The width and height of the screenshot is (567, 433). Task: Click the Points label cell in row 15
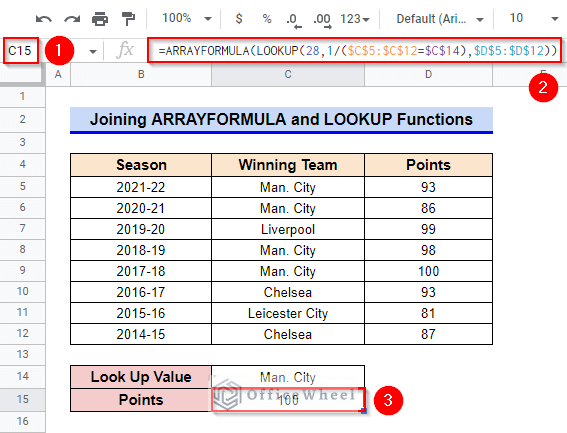[141, 400]
